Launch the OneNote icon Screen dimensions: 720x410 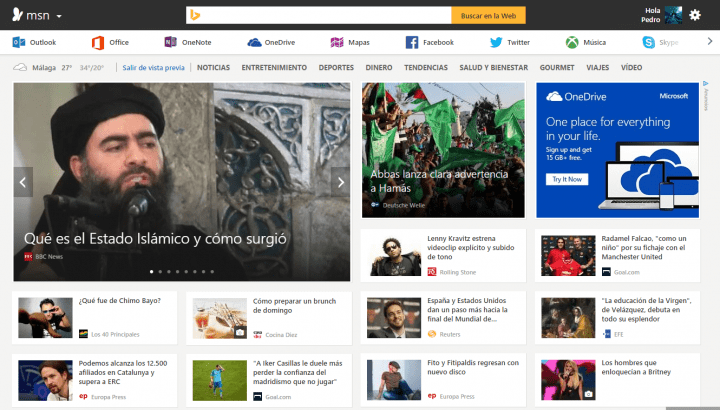[x=170, y=42]
